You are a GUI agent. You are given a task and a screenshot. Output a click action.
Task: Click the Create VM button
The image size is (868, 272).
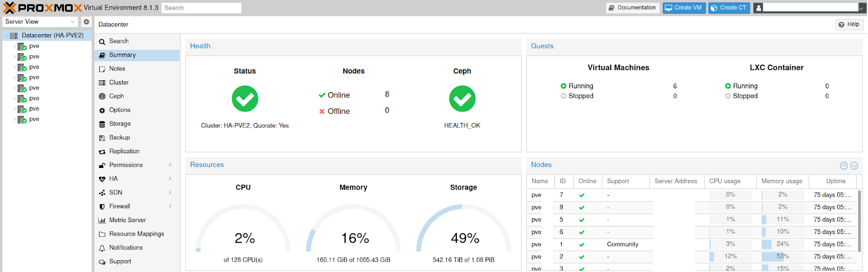pos(684,8)
